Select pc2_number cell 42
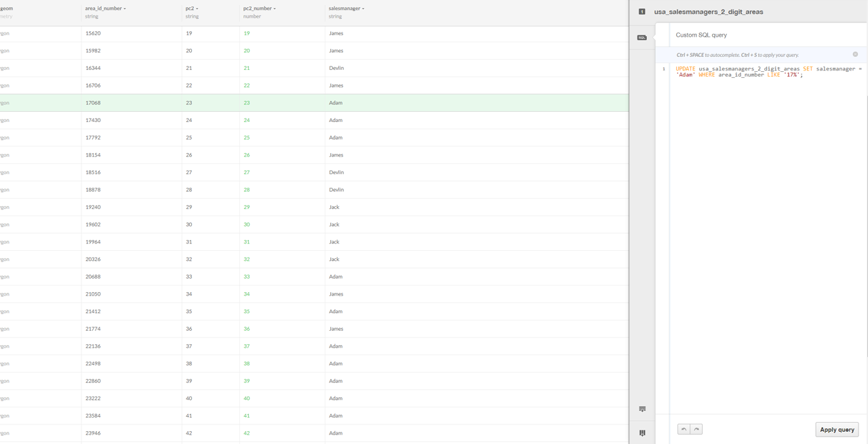The height and width of the screenshot is (444, 868). [247, 433]
